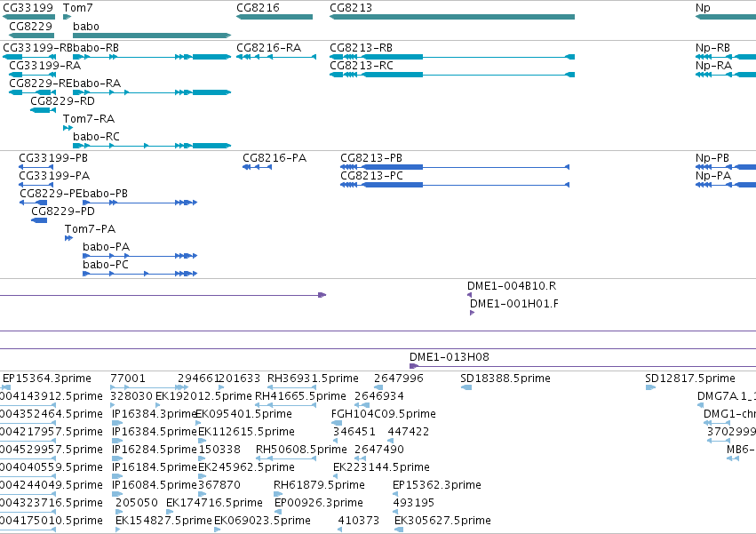This screenshot has width=756, height=534.
Task: Click the RH41665.5prime EST label
Action: [x=300, y=396]
